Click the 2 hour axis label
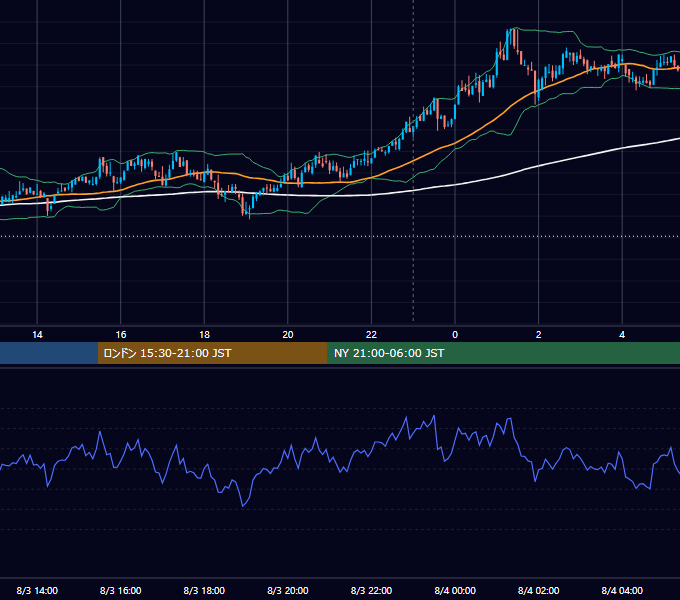680x600 pixels. pyautogui.click(x=538, y=335)
